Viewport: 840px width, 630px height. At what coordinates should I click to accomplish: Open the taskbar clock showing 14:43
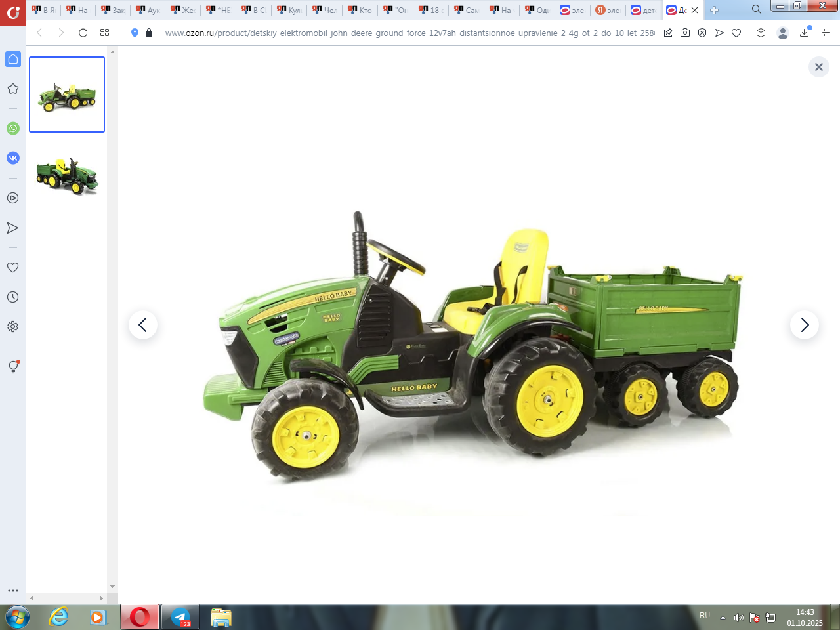pyautogui.click(x=805, y=618)
